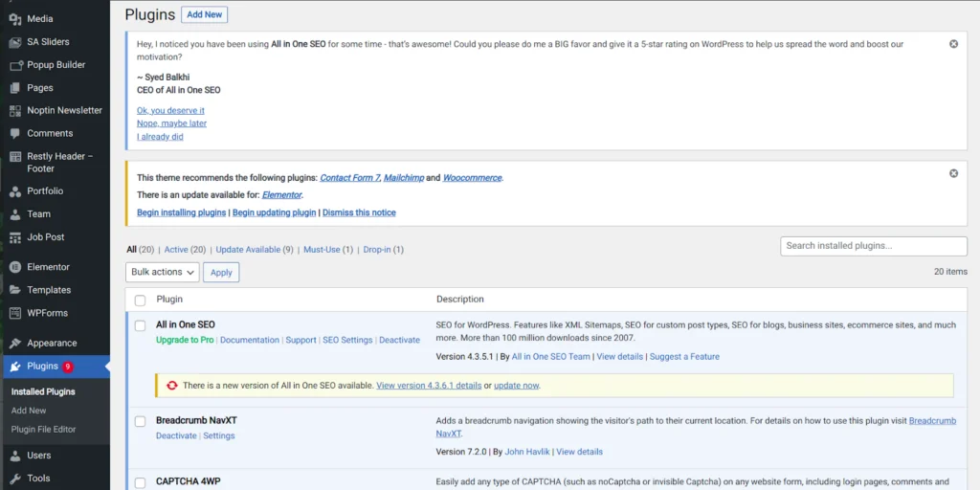Open the Bulk actions dropdown
This screenshot has height=490, width=980.
click(x=163, y=272)
